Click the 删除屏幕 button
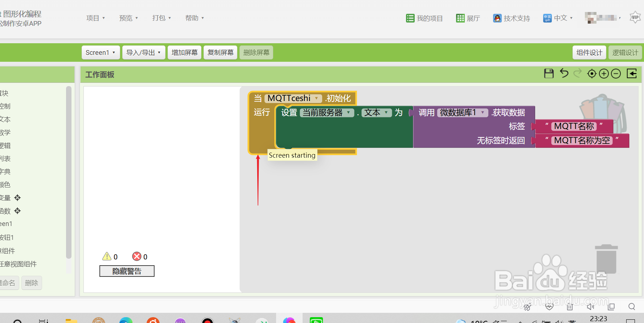 [256, 53]
